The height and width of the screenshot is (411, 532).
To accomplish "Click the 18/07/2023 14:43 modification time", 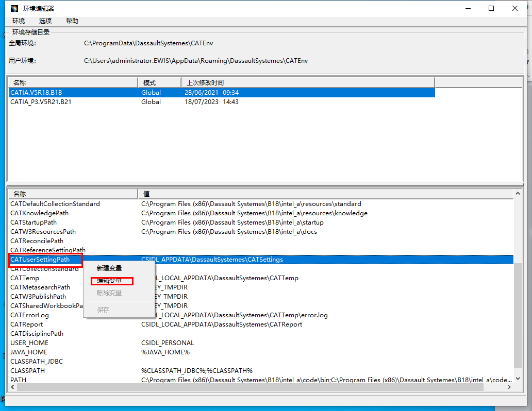I will pyautogui.click(x=212, y=102).
